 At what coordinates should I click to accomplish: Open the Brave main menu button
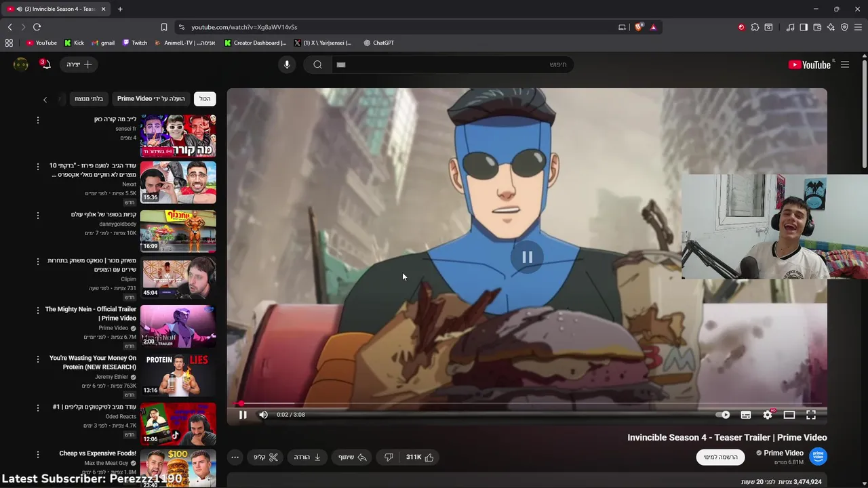859,27
